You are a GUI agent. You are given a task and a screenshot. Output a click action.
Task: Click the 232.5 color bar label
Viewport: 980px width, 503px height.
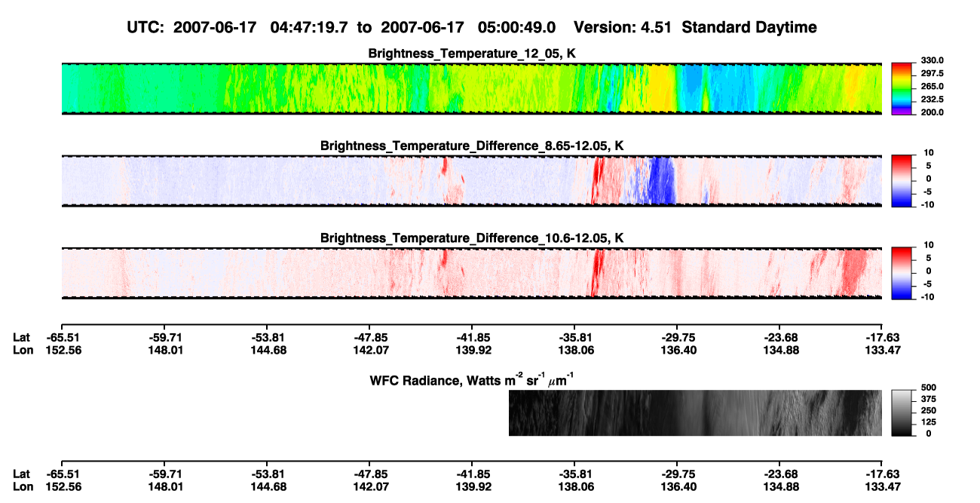click(x=932, y=99)
